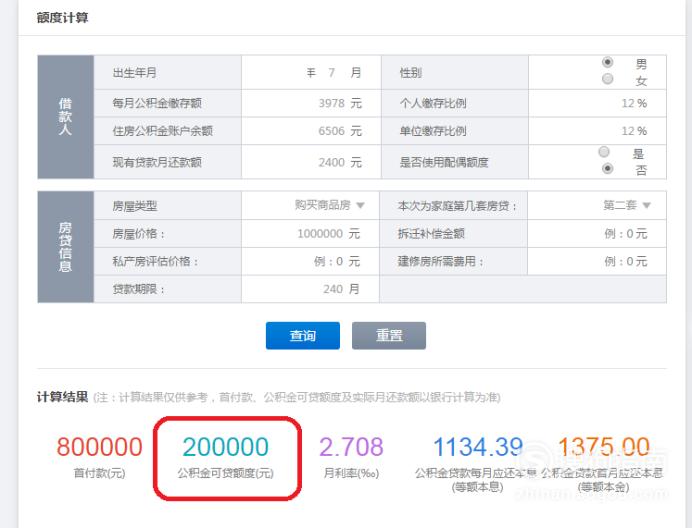Click the 本次为家庭第几套房贷 label
Image resolution: width=692 pixels, height=528 pixels.
point(457,206)
